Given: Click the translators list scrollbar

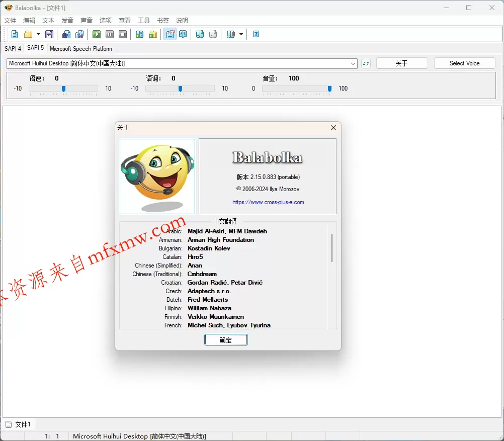Looking at the screenshot, I should 331,248.
